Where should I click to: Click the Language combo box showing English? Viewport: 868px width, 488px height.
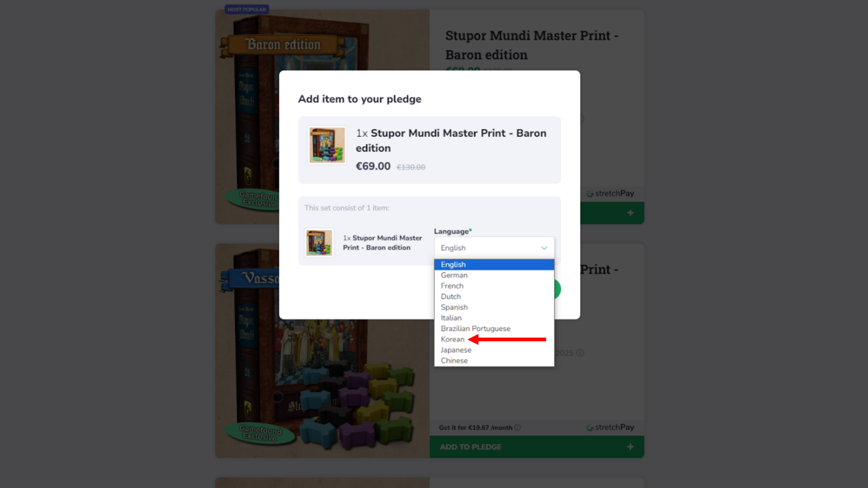(x=494, y=248)
